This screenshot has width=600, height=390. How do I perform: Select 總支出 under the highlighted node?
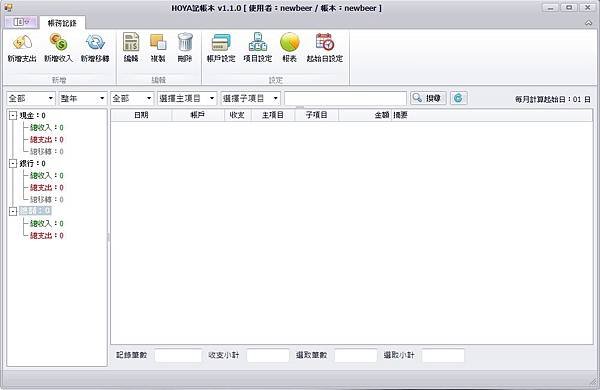click(46, 235)
